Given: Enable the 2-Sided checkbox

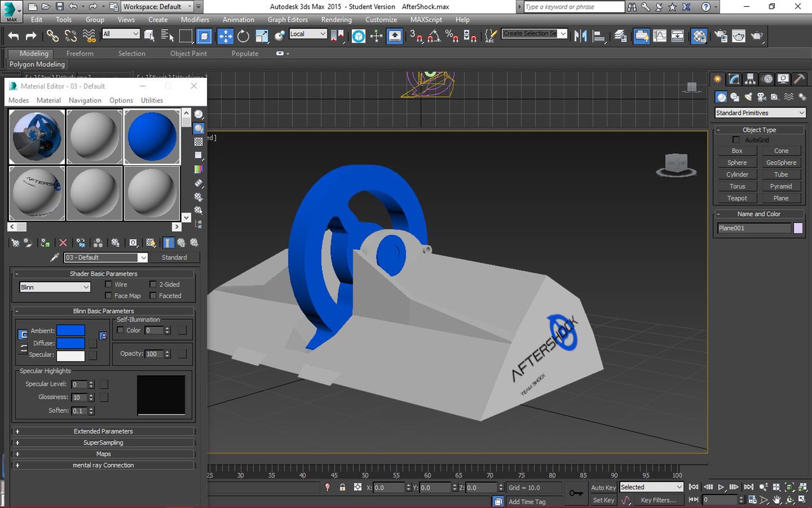Looking at the screenshot, I should point(153,284).
